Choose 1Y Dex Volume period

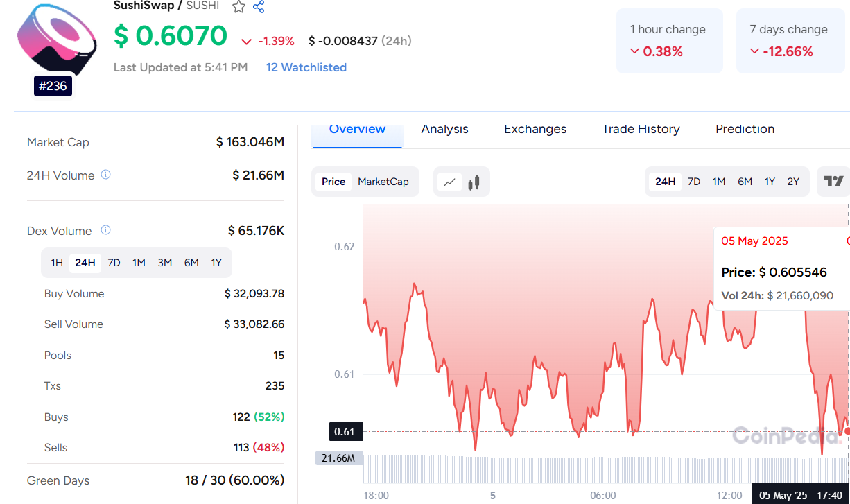point(216,263)
